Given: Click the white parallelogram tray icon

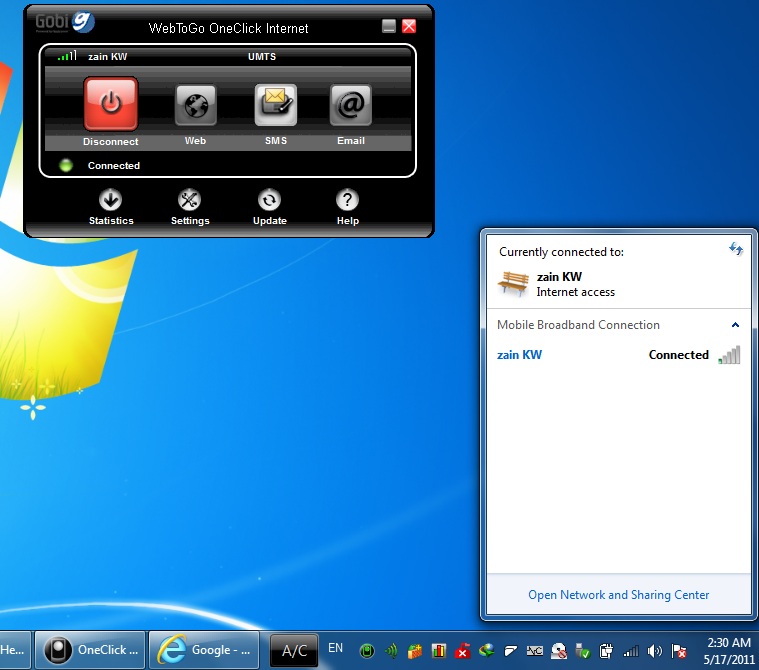Looking at the screenshot, I should [510, 651].
